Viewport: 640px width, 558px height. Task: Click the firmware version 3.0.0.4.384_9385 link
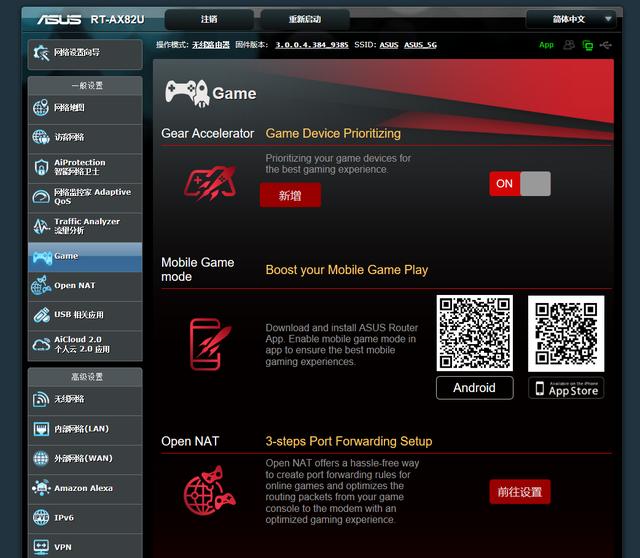312,45
